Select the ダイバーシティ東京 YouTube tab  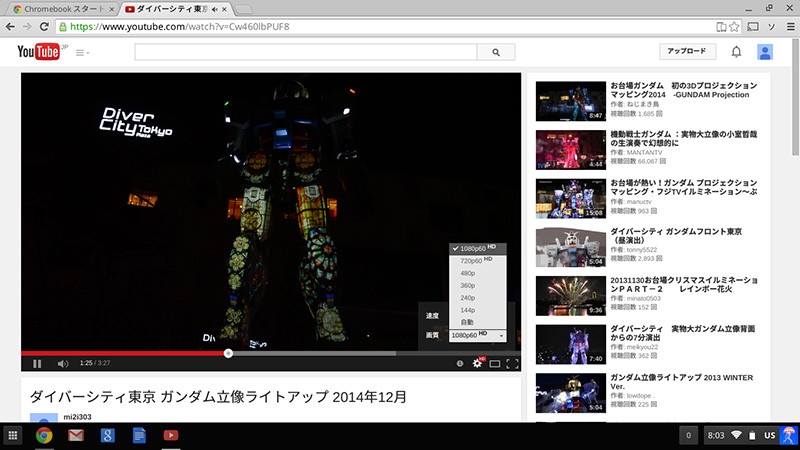click(x=172, y=9)
